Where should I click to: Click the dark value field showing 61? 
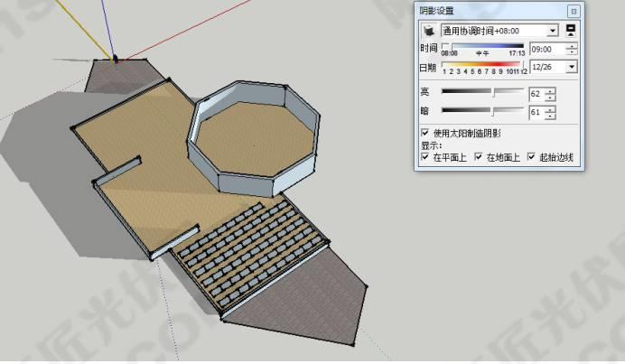pyautogui.click(x=536, y=113)
